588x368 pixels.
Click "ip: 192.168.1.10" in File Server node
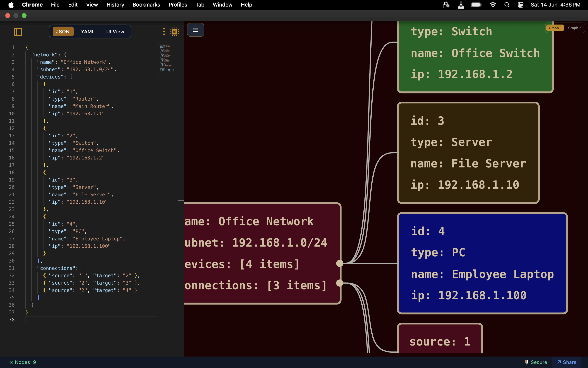tap(464, 185)
